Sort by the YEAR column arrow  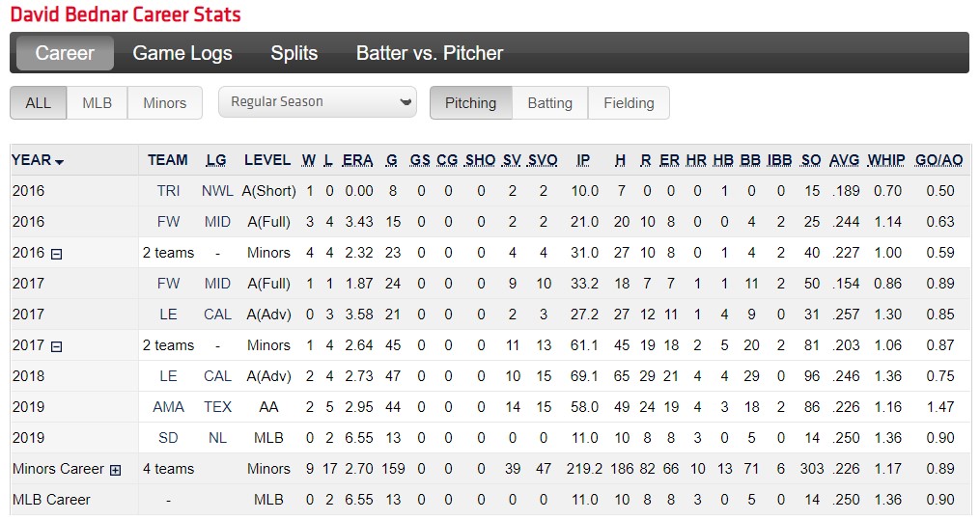pyautogui.click(x=59, y=162)
